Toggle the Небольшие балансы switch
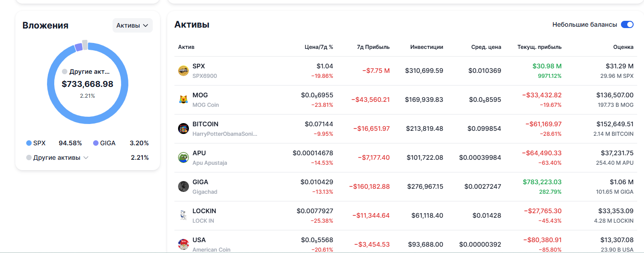The width and height of the screenshot is (644, 253). pyautogui.click(x=627, y=24)
